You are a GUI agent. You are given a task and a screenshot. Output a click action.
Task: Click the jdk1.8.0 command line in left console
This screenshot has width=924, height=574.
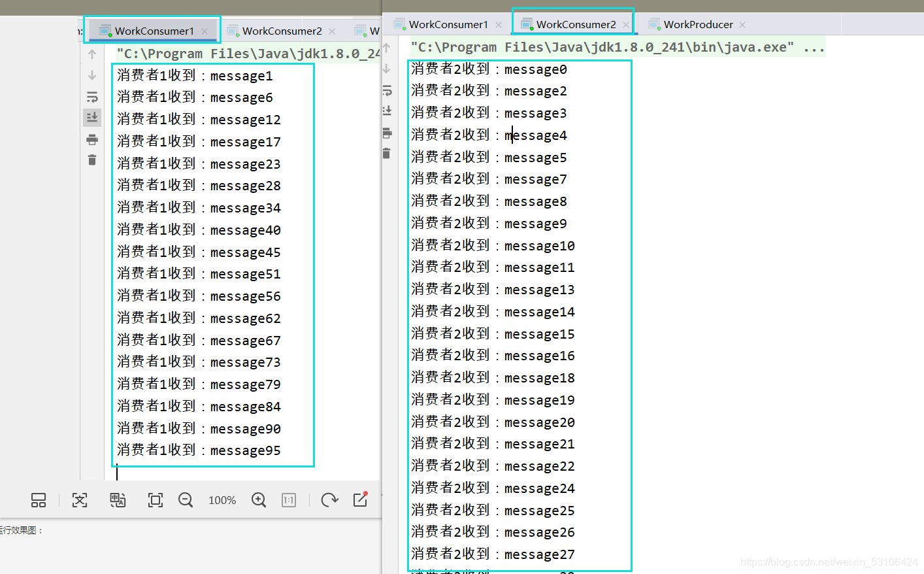pos(248,54)
